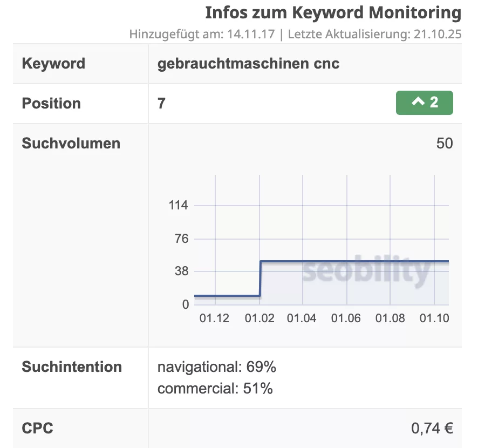The height and width of the screenshot is (448, 478).
Task: Select the position value 7
Action: tap(161, 103)
